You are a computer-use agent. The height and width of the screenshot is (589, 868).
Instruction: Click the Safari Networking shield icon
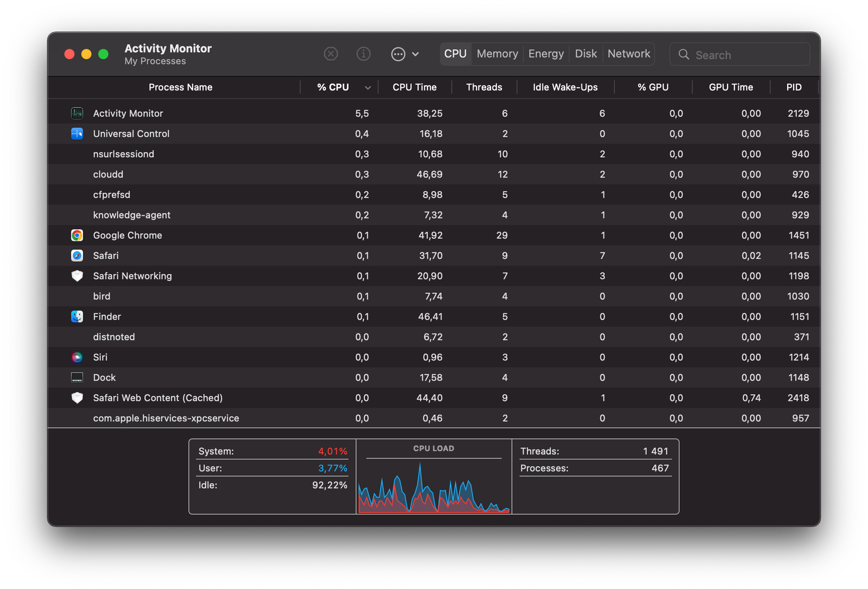[77, 276]
